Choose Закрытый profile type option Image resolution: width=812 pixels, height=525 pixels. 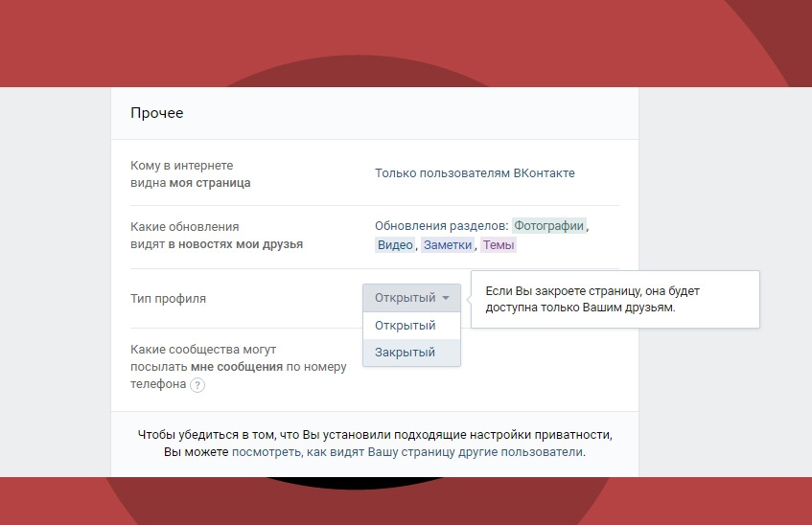point(411,353)
